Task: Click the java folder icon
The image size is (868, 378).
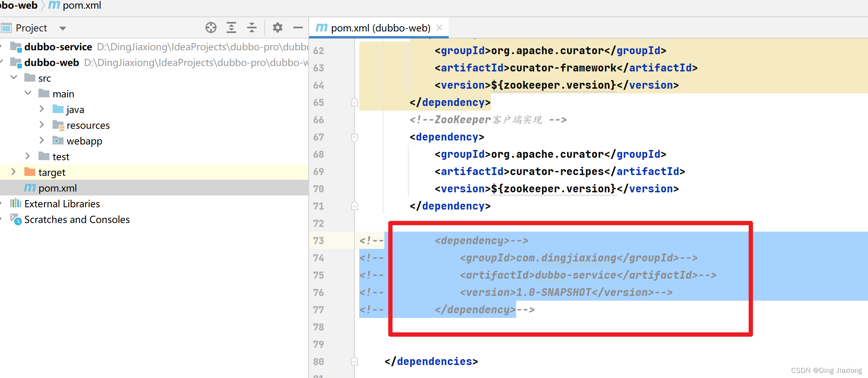Action: click(x=58, y=109)
